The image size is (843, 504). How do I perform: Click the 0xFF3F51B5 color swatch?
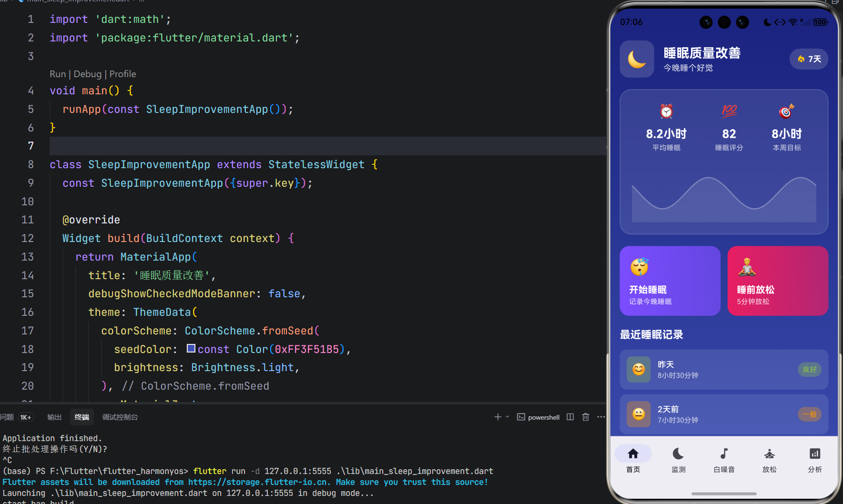[191, 348]
